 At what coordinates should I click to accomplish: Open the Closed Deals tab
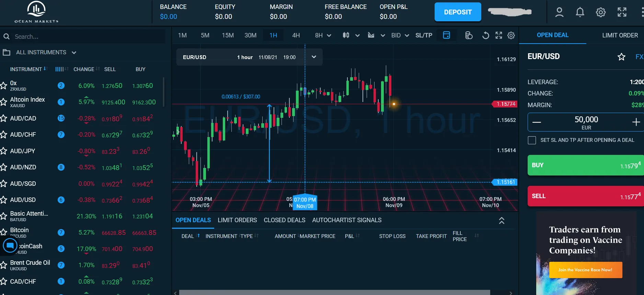click(285, 220)
